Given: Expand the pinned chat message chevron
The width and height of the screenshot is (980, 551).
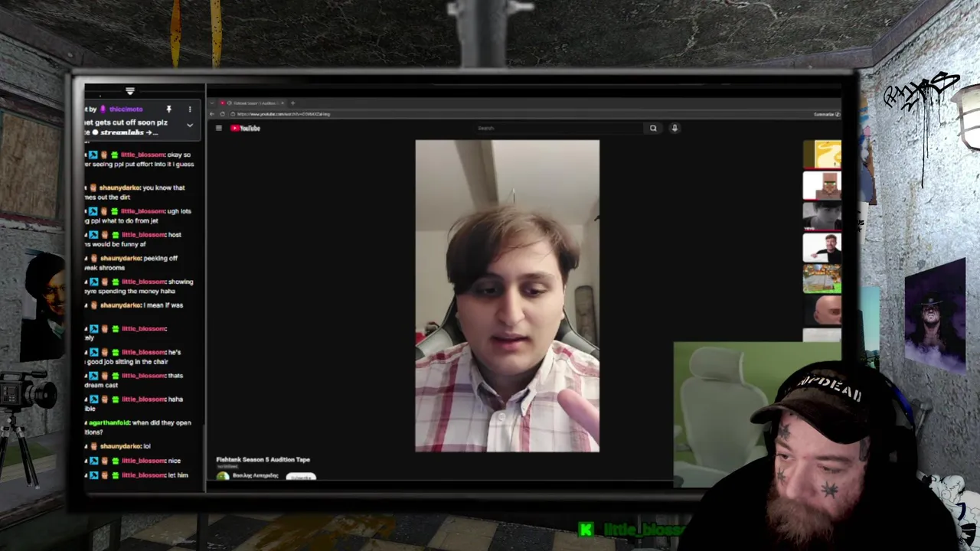Looking at the screenshot, I should (x=190, y=125).
